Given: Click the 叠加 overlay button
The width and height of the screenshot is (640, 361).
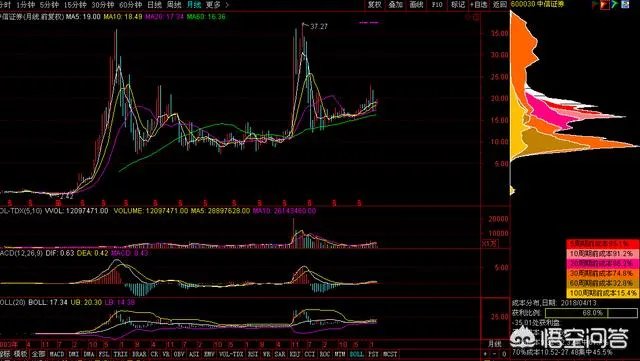Looking at the screenshot, I should pos(395,4).
